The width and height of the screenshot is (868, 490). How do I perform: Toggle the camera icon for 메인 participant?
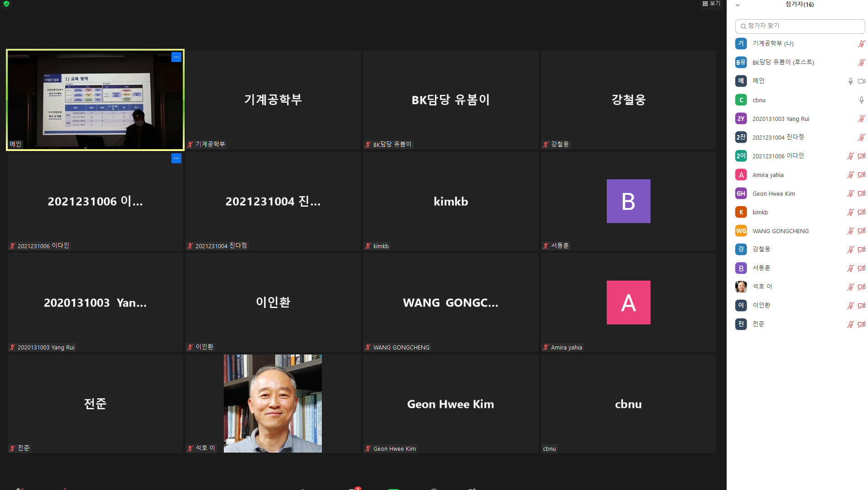[861, 81]
